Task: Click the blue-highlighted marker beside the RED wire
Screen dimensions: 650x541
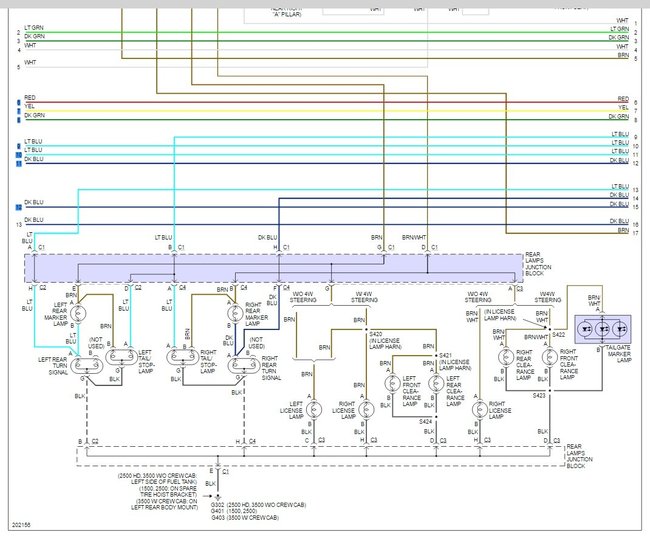Action: click(18, 102)
